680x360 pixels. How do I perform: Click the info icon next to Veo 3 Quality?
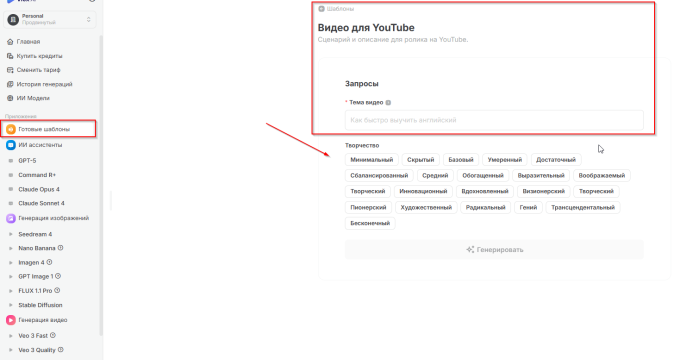pos(61,350)
